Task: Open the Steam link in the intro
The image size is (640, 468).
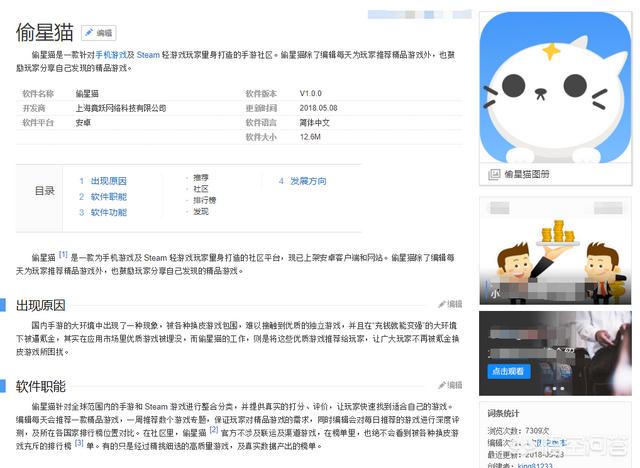Action: (x=148, y=55)
